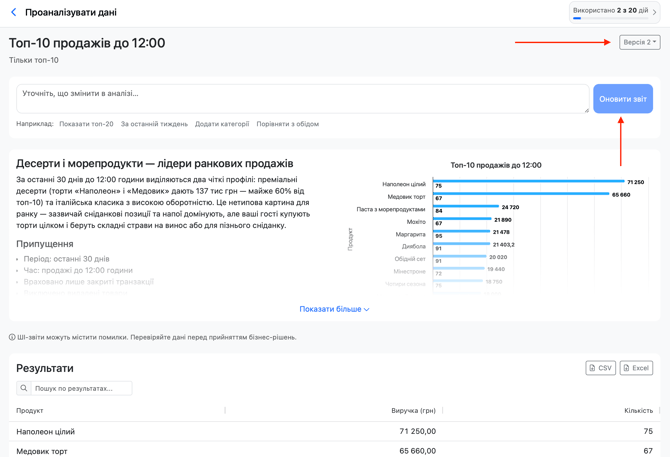Export results as CSV

coord(600,368)
